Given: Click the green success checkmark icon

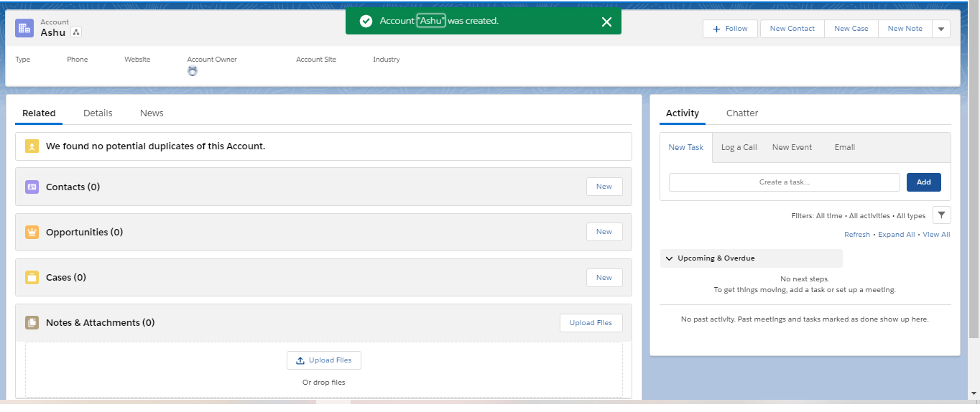Looking at the screenshot, I should (366, 22).
